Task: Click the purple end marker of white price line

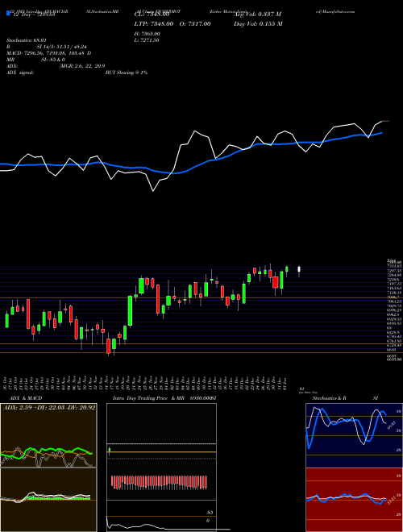Action: pyautogui.click(x=386, y=121)
